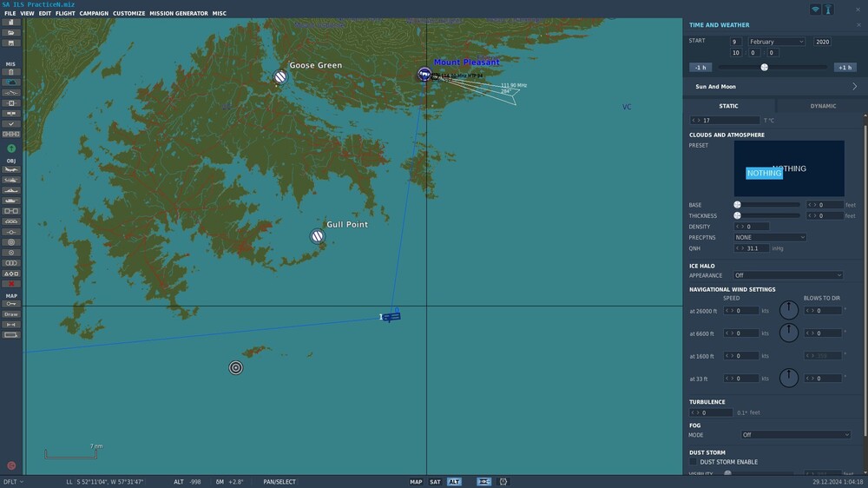Click the start year field 2020
Viewport: 868px width, 488px height.
822,42
